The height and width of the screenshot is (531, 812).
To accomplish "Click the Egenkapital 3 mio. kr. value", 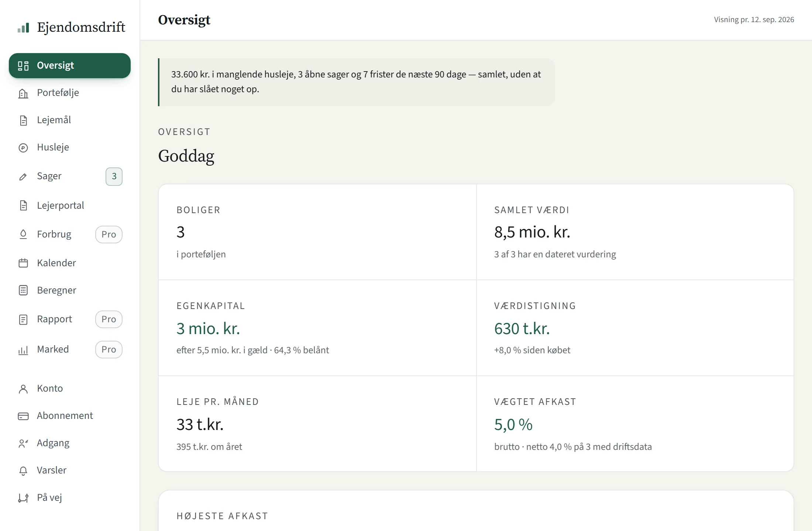I will tap(208, 329).
